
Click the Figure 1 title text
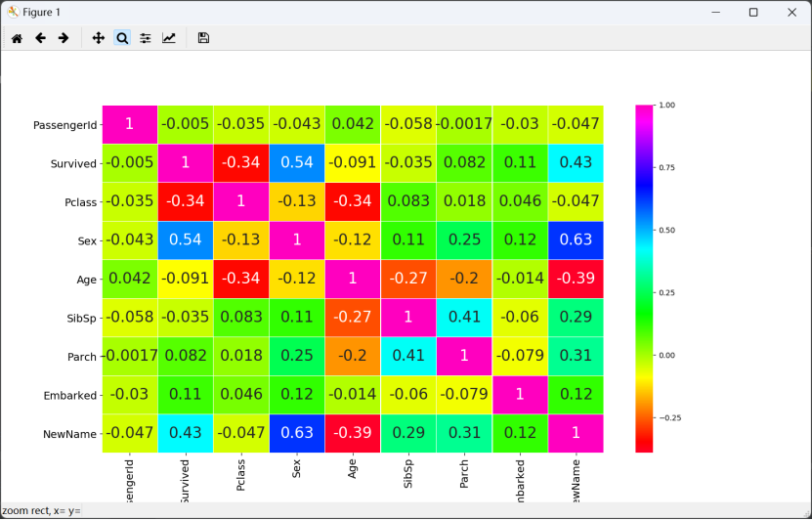(41, 13)
